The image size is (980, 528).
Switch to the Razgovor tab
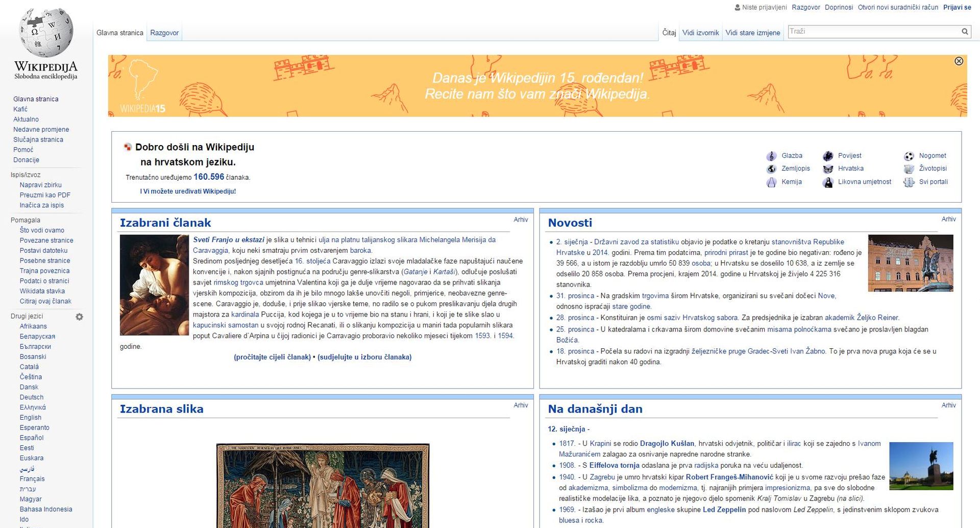[164, 33]
